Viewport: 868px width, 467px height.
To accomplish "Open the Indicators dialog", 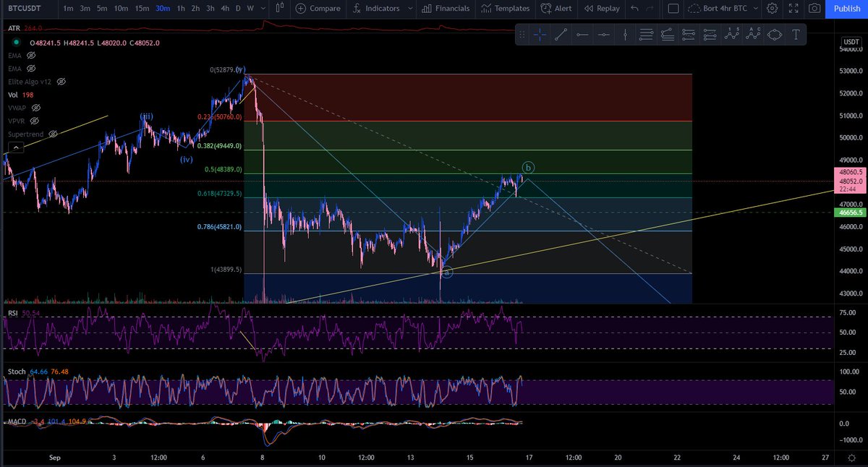I will click(x=376, y=9).
